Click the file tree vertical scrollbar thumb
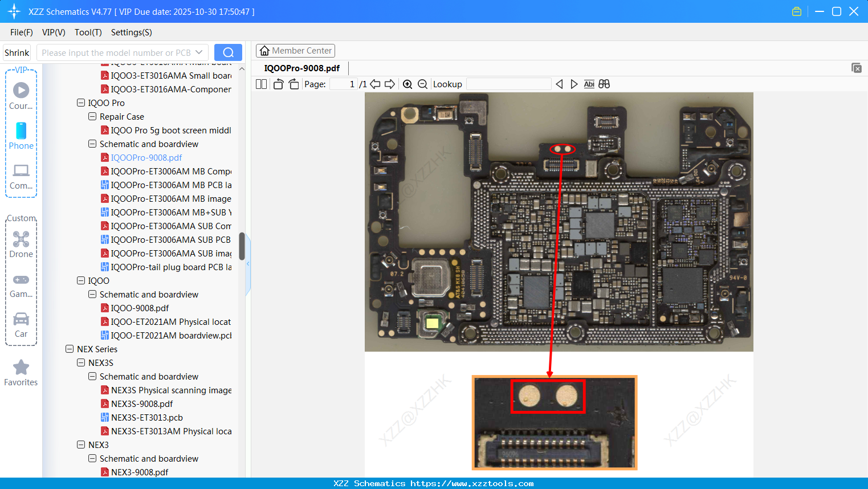868x489 pixels. coord(242,246)
